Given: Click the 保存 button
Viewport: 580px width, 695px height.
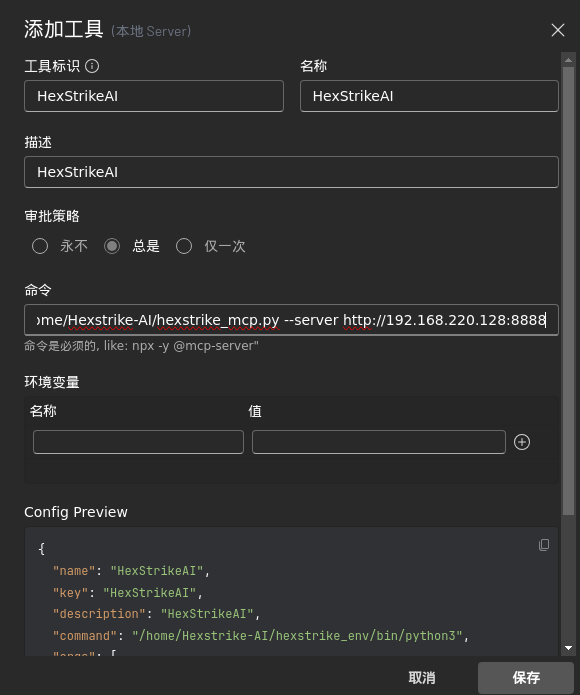Looking at the screenshot, I should [x=526, y=678].
